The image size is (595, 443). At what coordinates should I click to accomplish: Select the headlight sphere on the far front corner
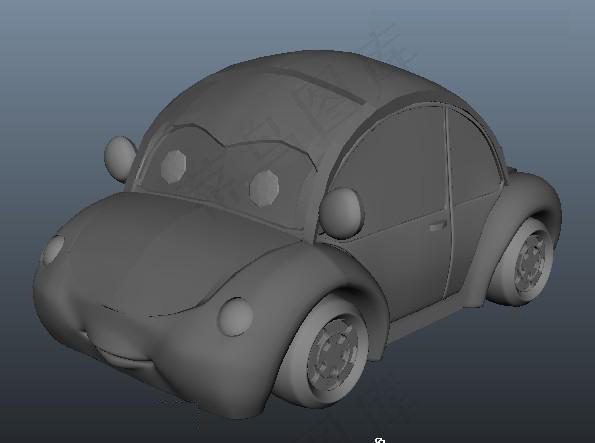[52, 250]
